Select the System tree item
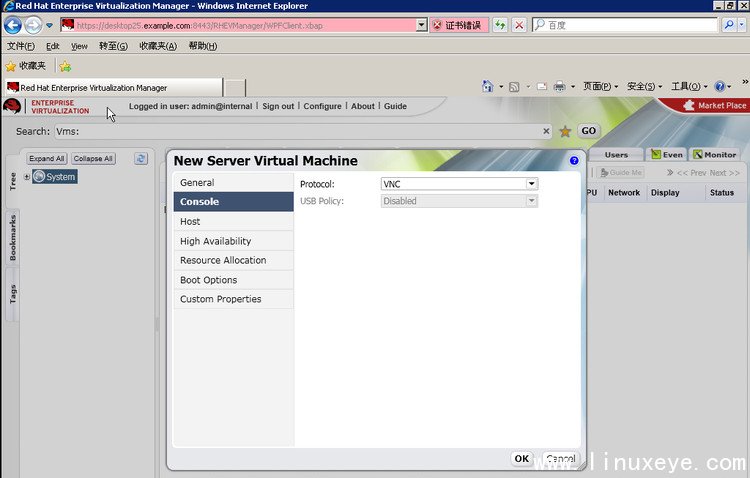750x478 pixels. tap(55, 177)
